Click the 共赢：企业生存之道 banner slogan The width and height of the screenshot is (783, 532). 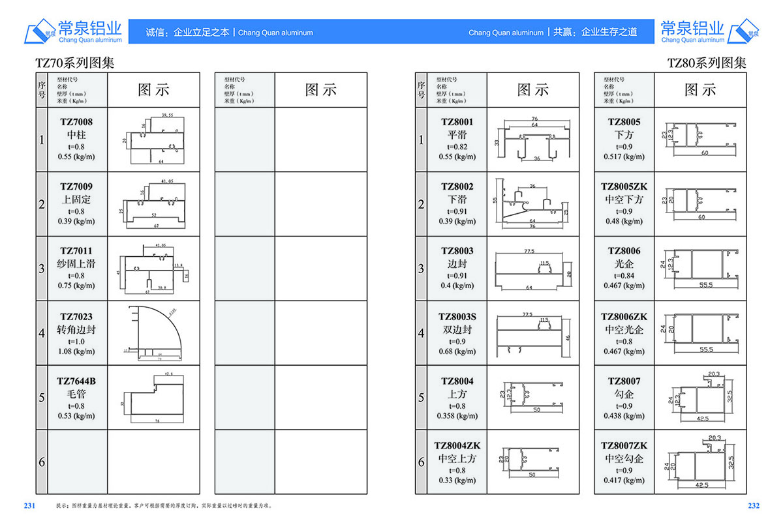coord(595,32)
